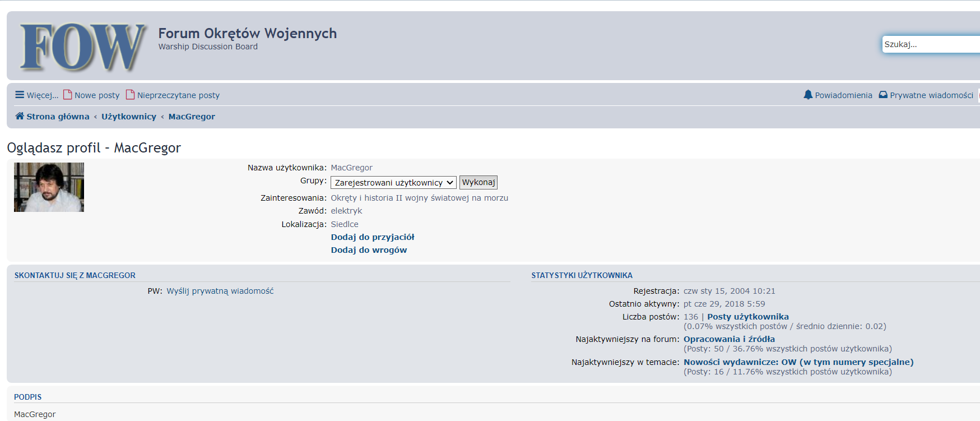
Task: Go to Użytkownicy breadcrumb
Action: pos(129,117)
